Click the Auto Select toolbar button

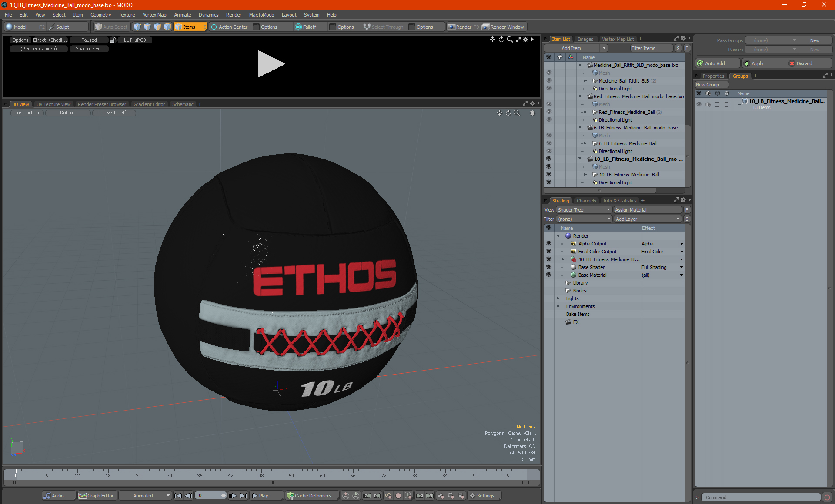click(x=111, y=27)
